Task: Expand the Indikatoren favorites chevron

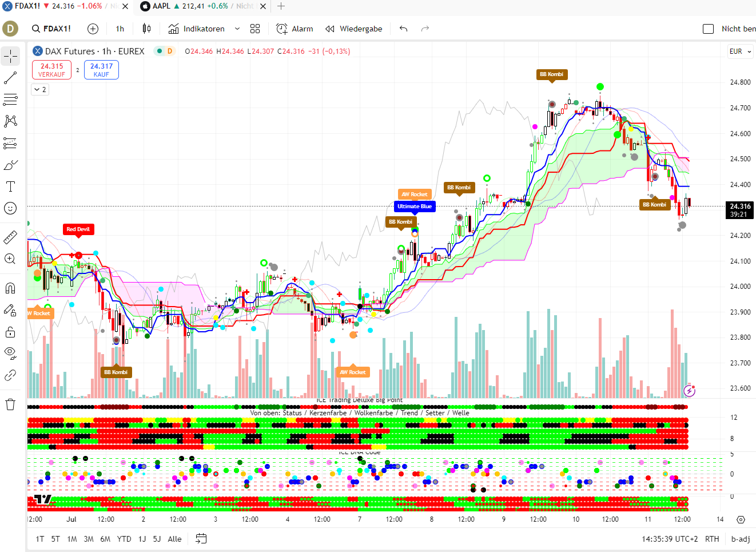Action: tap(237, 29)
